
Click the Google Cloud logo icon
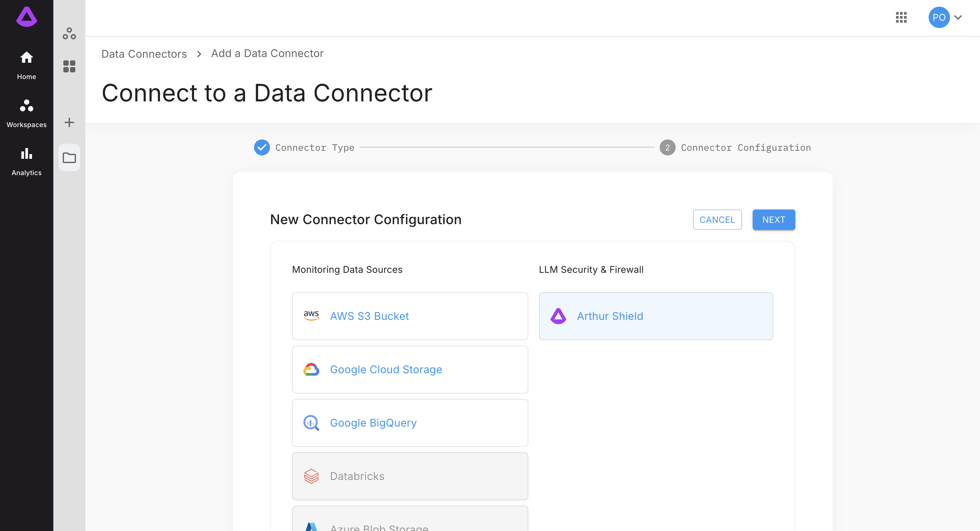click(x=311, y=369)
